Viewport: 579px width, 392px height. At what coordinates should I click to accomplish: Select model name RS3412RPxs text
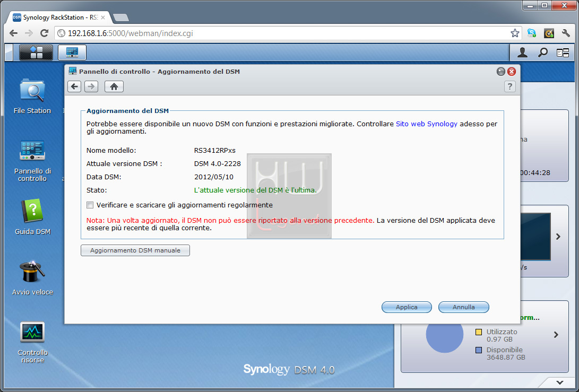tap(215, 151)
